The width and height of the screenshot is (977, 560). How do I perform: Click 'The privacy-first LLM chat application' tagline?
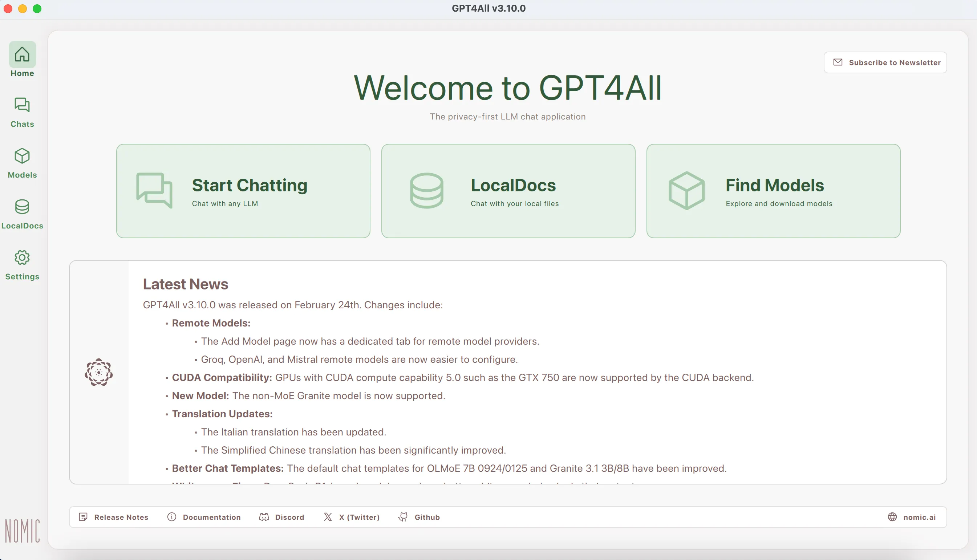click(x=508, y=117)
